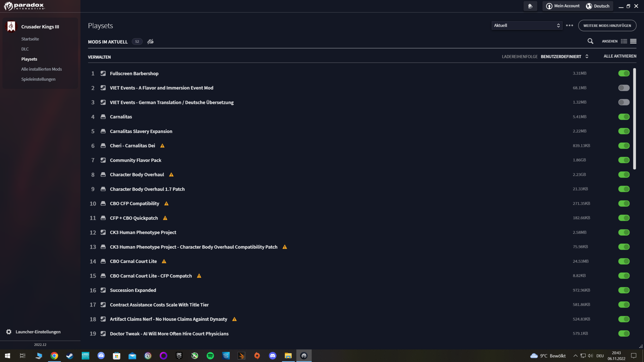The height and width of the screenshot is (362, 644).
Task: Open Alle installierten Mods
Action: tap(42, 69)
